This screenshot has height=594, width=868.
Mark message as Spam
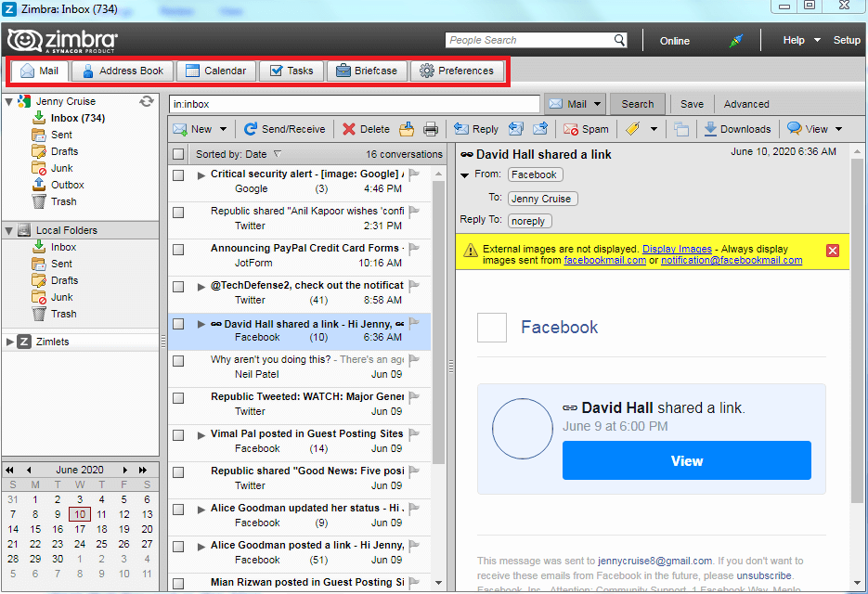[x=586, y=129]
